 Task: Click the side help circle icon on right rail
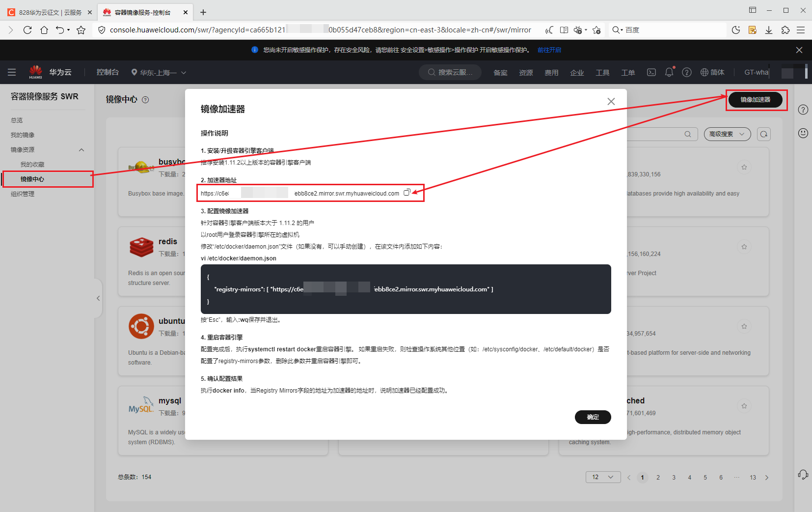(x=803, y=110)
